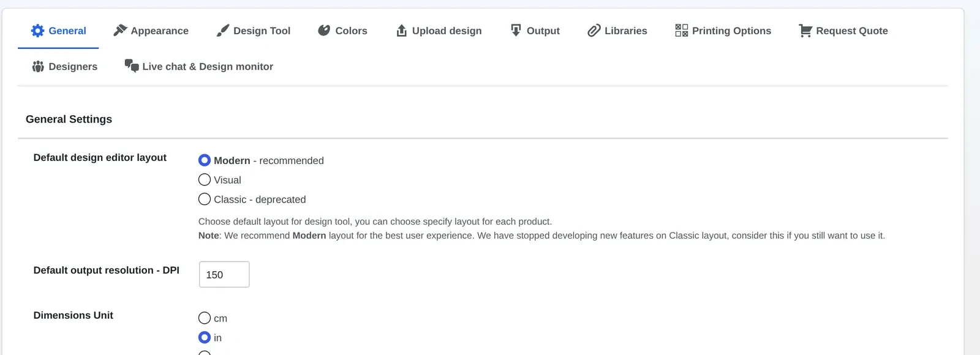Select the Modern layout radio button
Viewport: 980px width, 355px height.
[205, 160]
